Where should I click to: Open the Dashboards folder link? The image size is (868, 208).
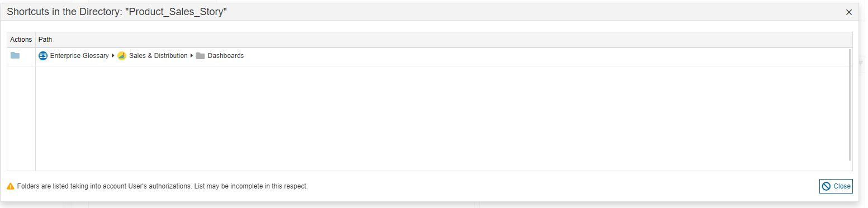point(226,56)
